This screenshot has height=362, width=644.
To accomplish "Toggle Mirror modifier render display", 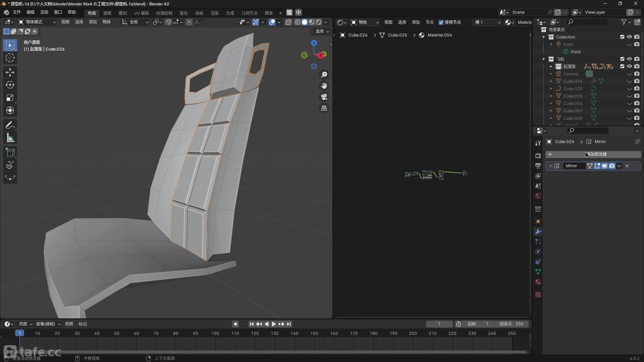I will tap(612, 166).
